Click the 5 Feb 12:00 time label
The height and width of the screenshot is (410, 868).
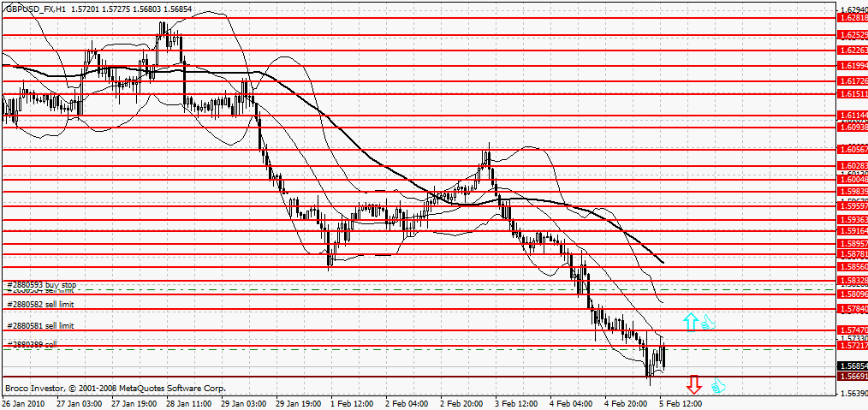681,405
